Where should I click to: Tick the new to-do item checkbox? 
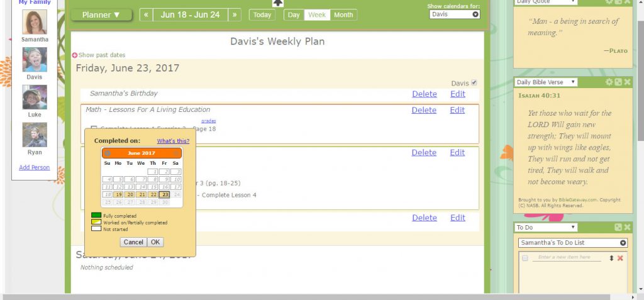tap(525, 258)
